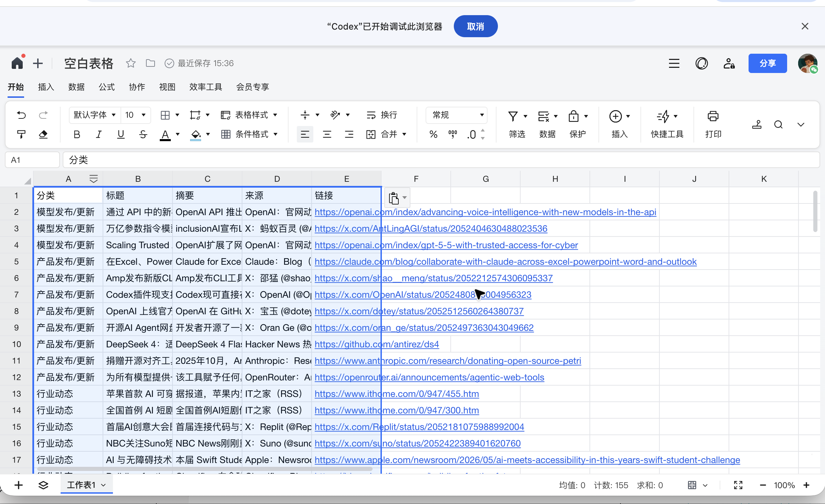The height and width of the screenshot is (504, 825).
Task: Apply fill color with paint bucket
Action: pyautogui.click(x=196, y=135)
